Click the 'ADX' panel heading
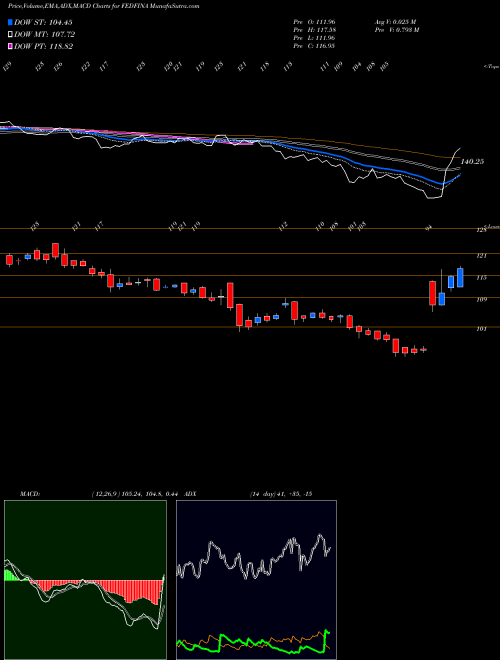500x660 pixels. tap(190, 494)
